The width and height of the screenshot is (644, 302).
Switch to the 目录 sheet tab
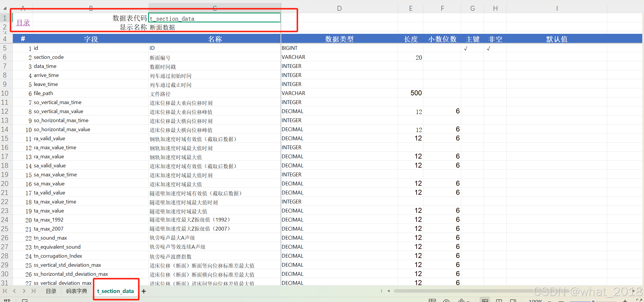(51, 291)
